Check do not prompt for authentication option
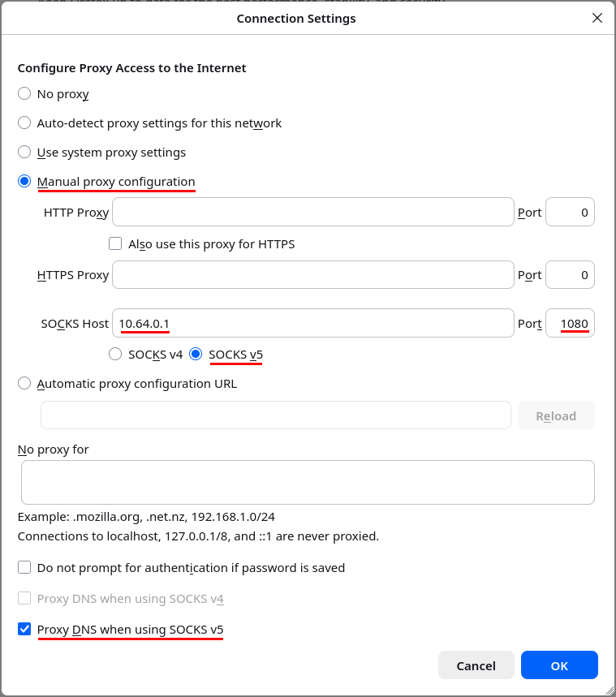The width and height of the screenshot is (616, 697). 24,567
